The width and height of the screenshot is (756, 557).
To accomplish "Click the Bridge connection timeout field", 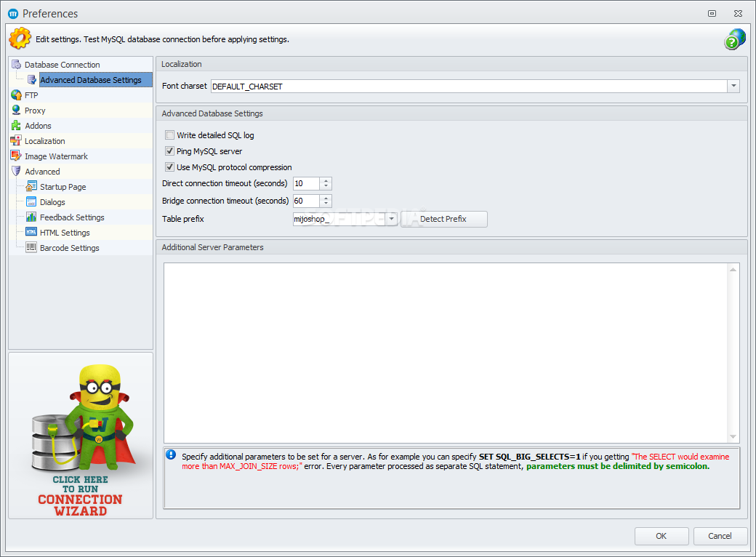I will (306, 201).
